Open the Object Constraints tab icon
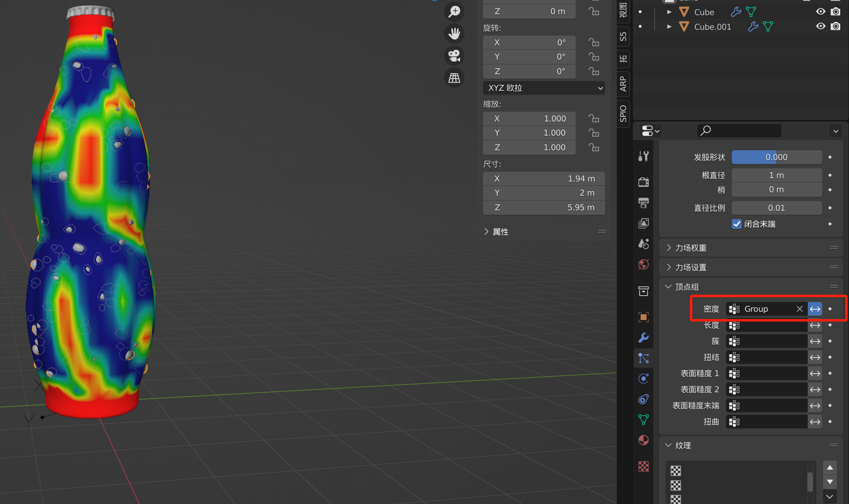 click(644, 399)
